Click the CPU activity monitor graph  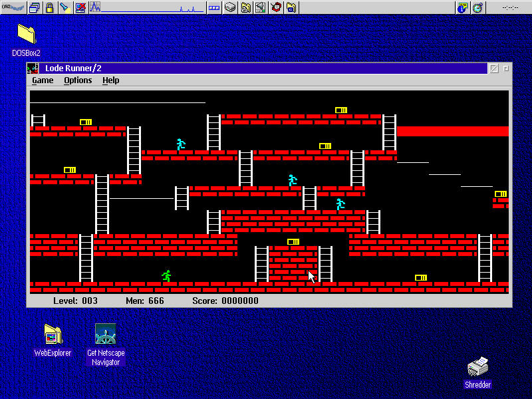tap(147, 7)
